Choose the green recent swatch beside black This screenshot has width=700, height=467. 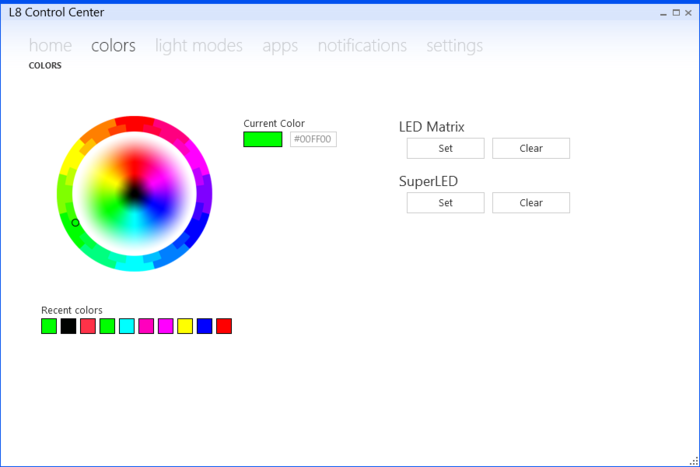pyautogui.click(x=49, y=326)
